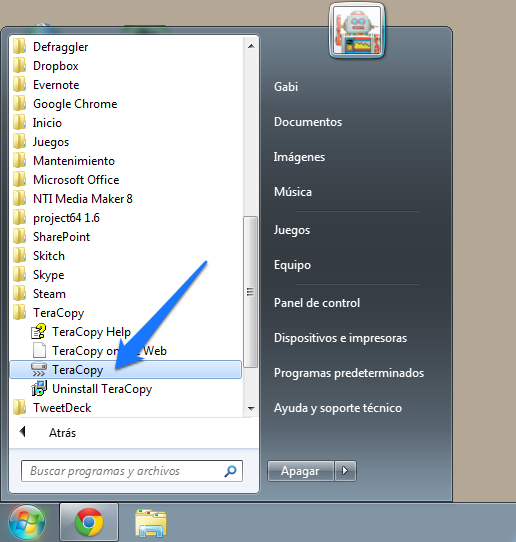Open the shutdown options arrow
The image size is (516, 542).
click(345, 470)
